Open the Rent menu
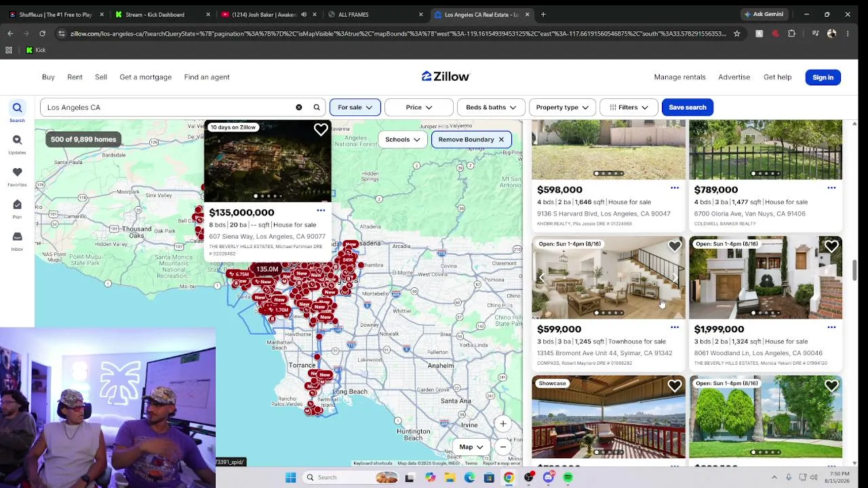Image resolution: width=868 pixels, height=488 pixels. point(75,77)
